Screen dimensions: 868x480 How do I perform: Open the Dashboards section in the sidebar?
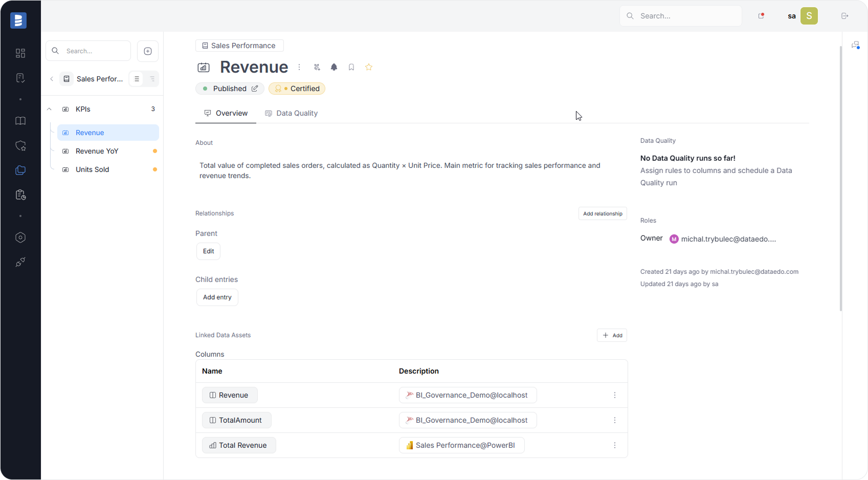coord(20,53)
